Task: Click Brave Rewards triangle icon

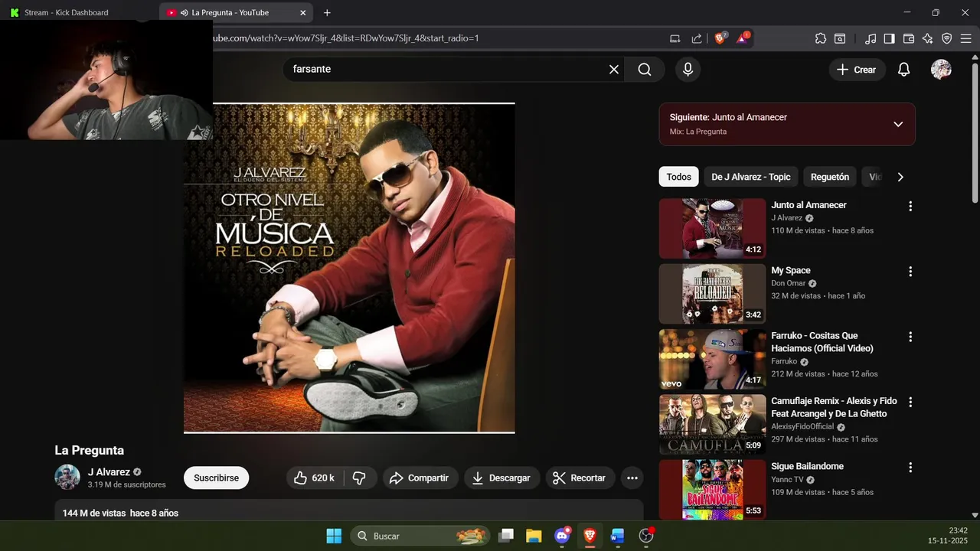Action: pyautogui.click(x=742, y=38)
